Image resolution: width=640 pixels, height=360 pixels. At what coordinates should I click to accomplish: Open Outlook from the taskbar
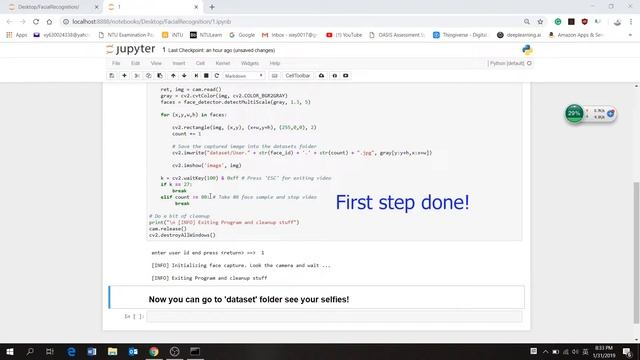pyautogui.click(x=133, y=351)
